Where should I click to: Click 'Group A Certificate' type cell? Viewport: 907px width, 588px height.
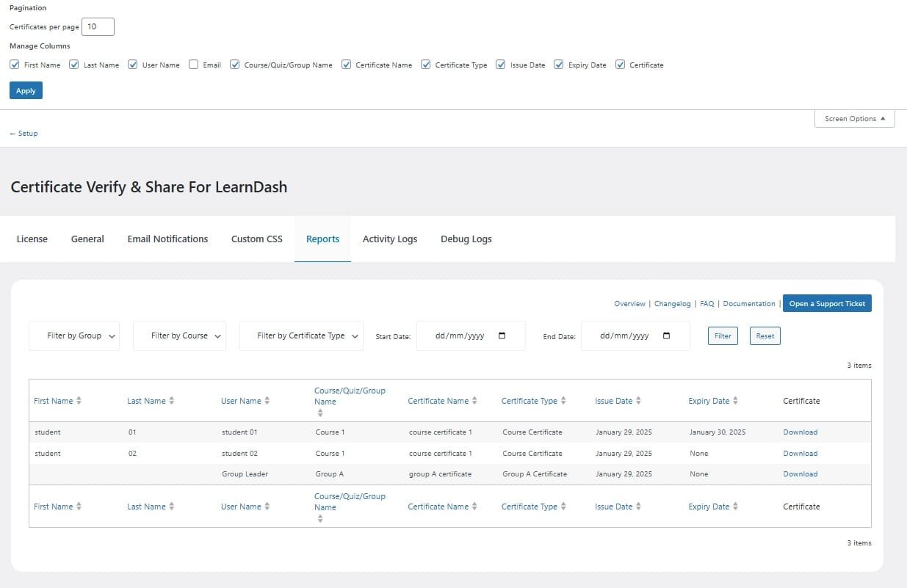535,474
